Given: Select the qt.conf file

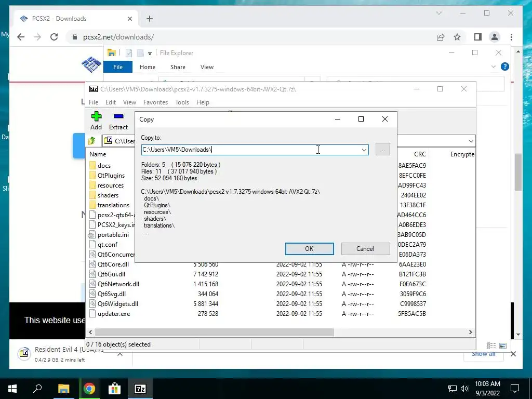Looking at the screenshot, I should pyautogui.click(x=107, y=245).
